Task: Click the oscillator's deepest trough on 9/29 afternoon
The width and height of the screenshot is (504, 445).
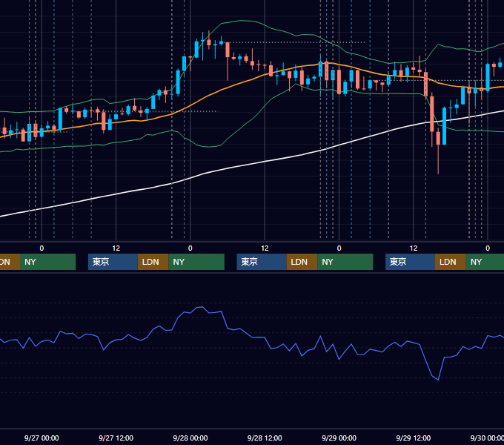Action: pos(438,380)
